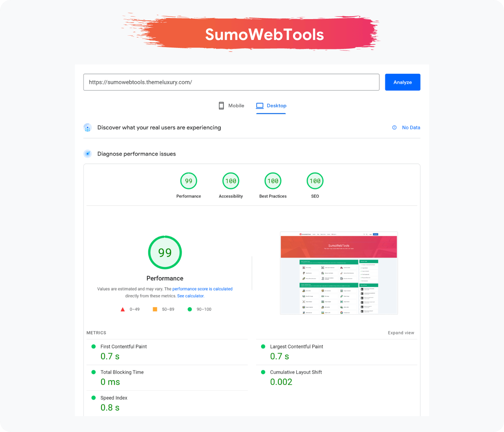Screen dimensions: 504x432
Task: Click Expand view for metrics
Action: point(401,333)
